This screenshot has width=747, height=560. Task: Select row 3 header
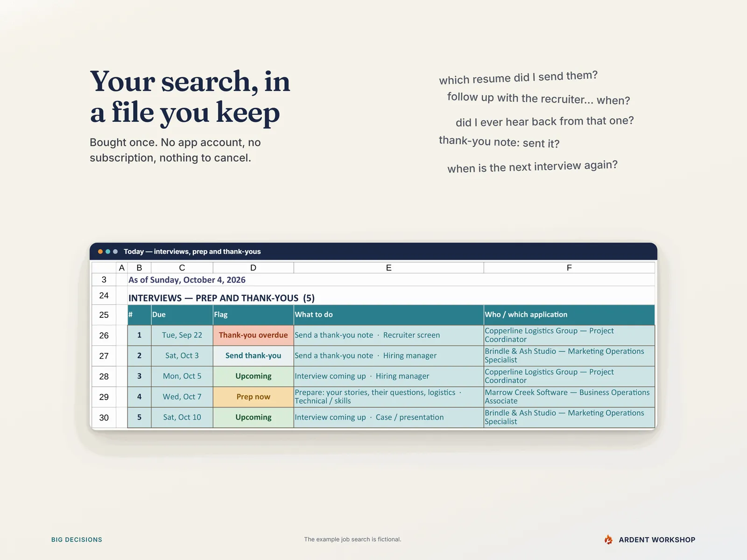tap(104, 280)
